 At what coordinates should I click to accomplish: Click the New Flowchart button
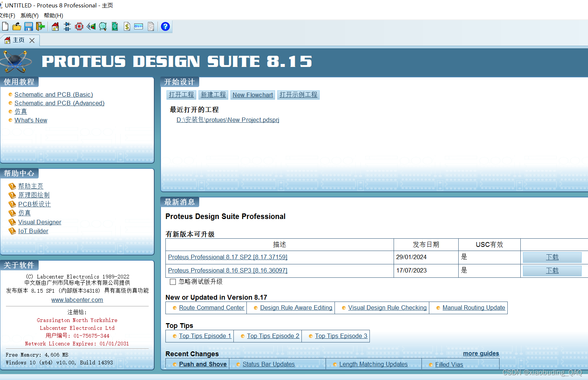coord(253,95)
